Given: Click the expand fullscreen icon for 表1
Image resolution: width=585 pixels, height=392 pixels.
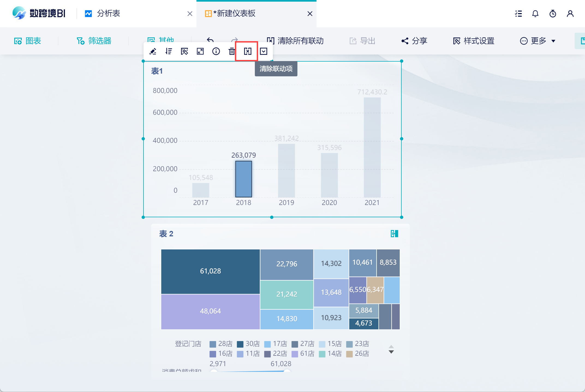Looking at the screenshot, I should pos(200,51).
